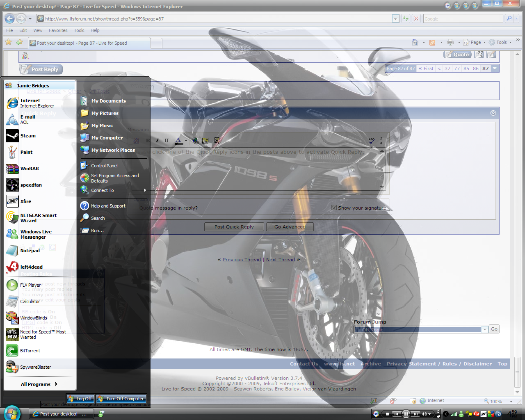Click the spell check ABC icon

[372, 140]
